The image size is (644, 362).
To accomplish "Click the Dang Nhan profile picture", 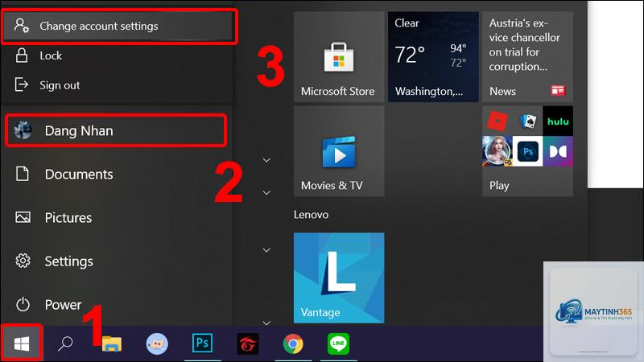I will tap(23, 130).
